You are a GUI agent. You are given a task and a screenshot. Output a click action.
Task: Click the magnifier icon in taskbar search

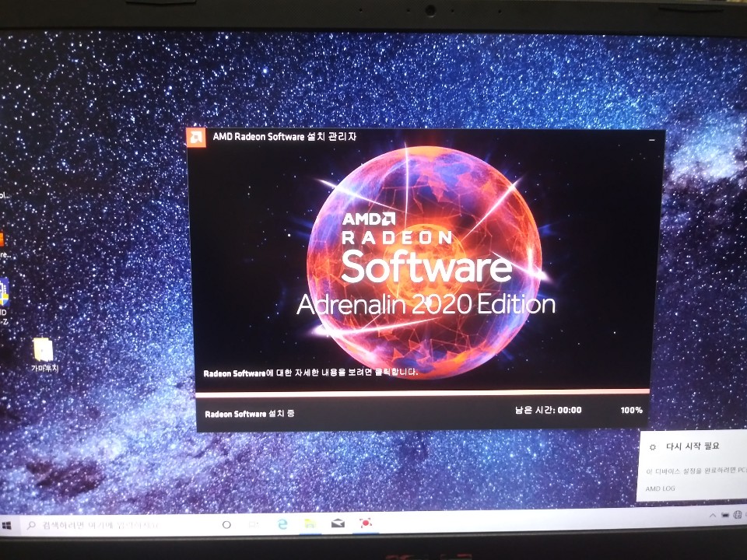click(x=31, y=525)
